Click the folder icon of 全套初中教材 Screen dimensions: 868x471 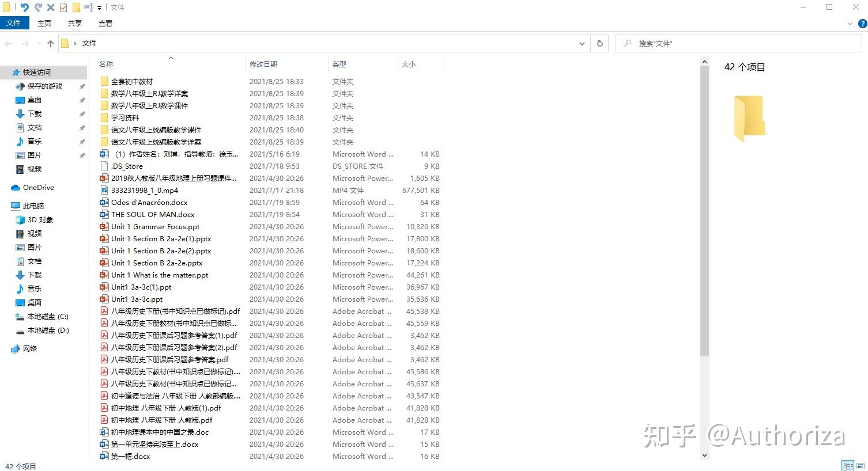coord(104,81)
